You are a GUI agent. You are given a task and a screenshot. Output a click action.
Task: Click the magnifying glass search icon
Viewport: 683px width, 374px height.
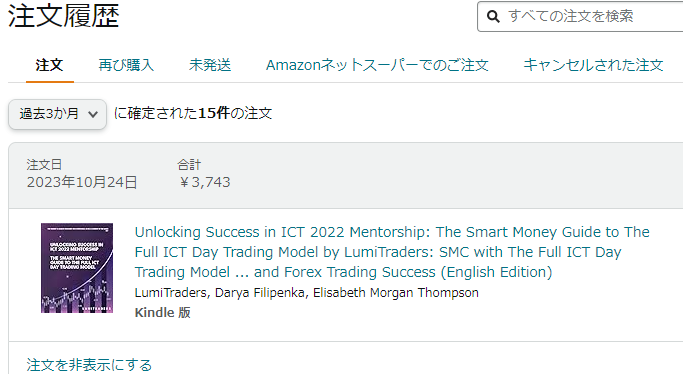[493, 17]
